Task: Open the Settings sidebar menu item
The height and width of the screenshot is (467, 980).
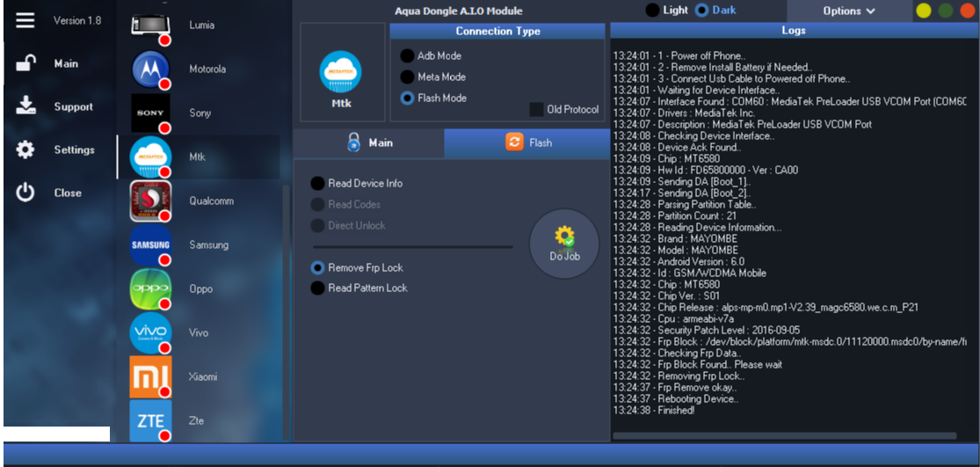Action: [74, 150]
